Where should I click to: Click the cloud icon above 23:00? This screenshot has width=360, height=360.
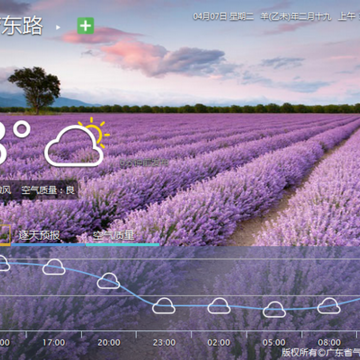pos(164,306)
